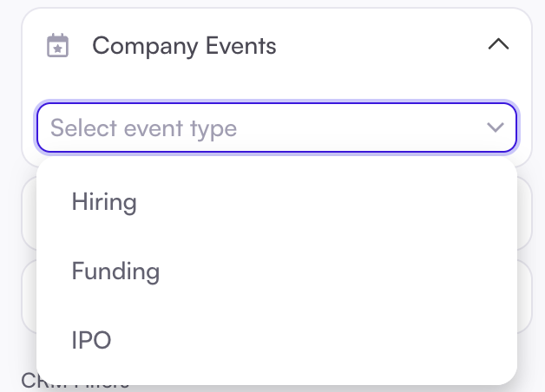Toggle the Company Events panel closed

click(498, 45)
